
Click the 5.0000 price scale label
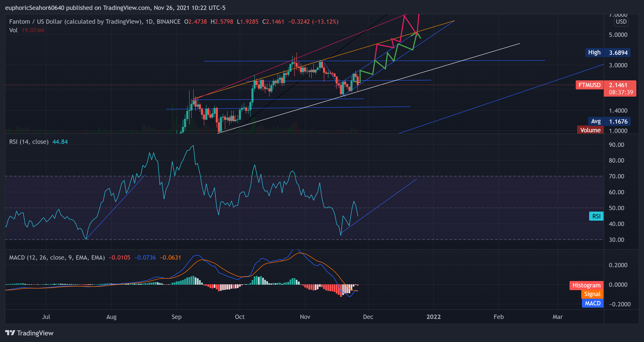pyautogui.click(x=618, y=35)
